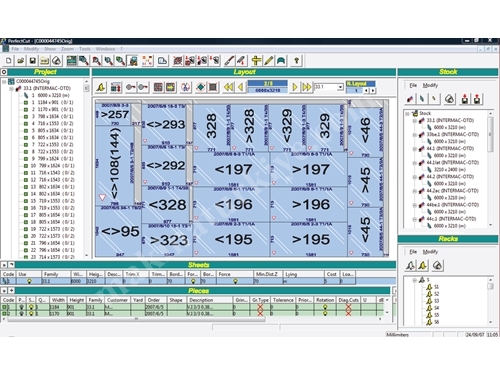Click the first red-arrow export icon in Stock toolbar
This screenshot has height=375, width=500.
[x=465, y=99]
